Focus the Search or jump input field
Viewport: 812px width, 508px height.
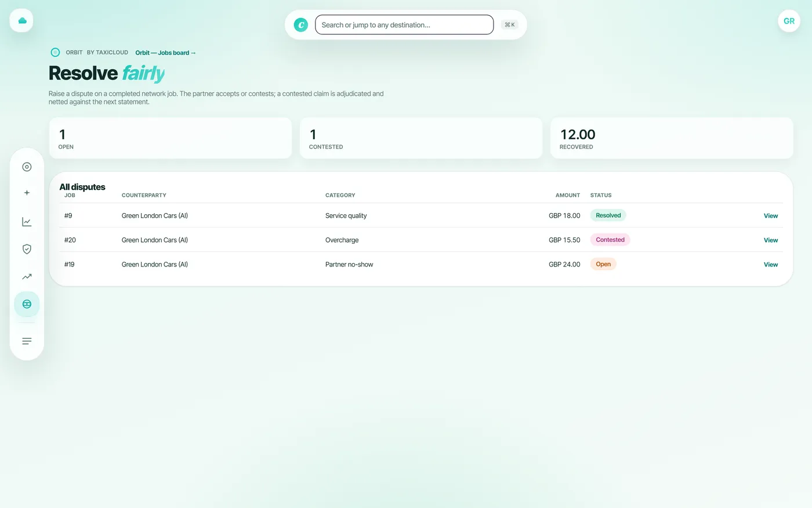(404, 25)
